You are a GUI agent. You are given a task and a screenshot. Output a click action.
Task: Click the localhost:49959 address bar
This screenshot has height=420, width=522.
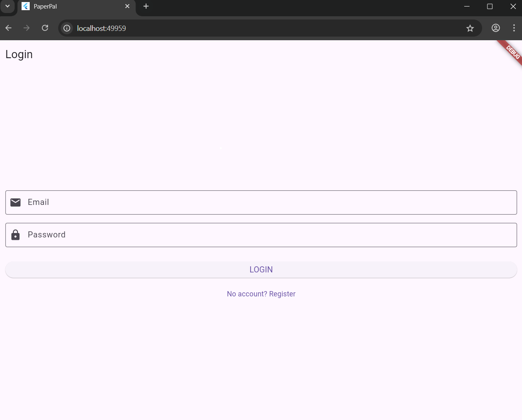tap(244, 28)
